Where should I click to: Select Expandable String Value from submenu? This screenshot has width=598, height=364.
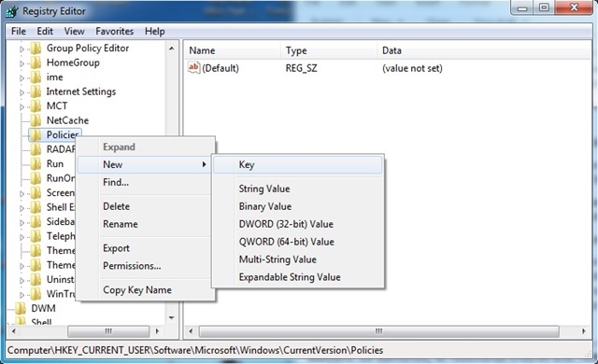tap(298, 277)
